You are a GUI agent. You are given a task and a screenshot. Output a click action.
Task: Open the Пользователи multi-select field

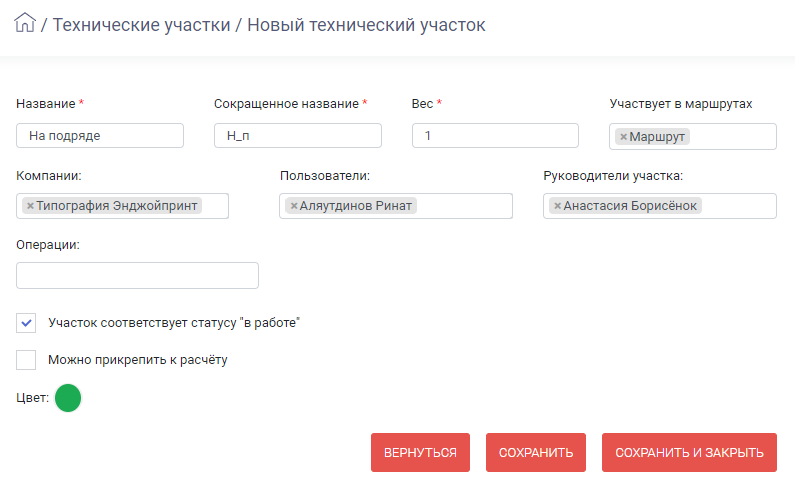point(396,206)
